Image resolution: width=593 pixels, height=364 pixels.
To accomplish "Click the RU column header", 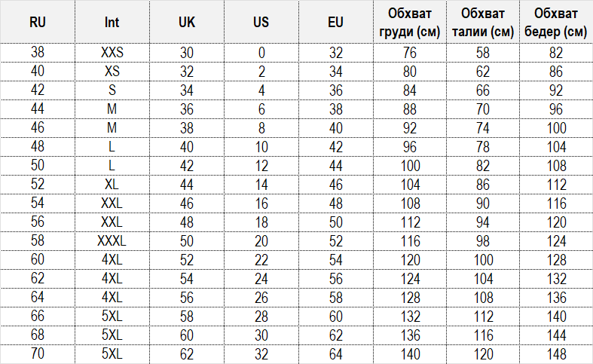I will tap(38, 22).
